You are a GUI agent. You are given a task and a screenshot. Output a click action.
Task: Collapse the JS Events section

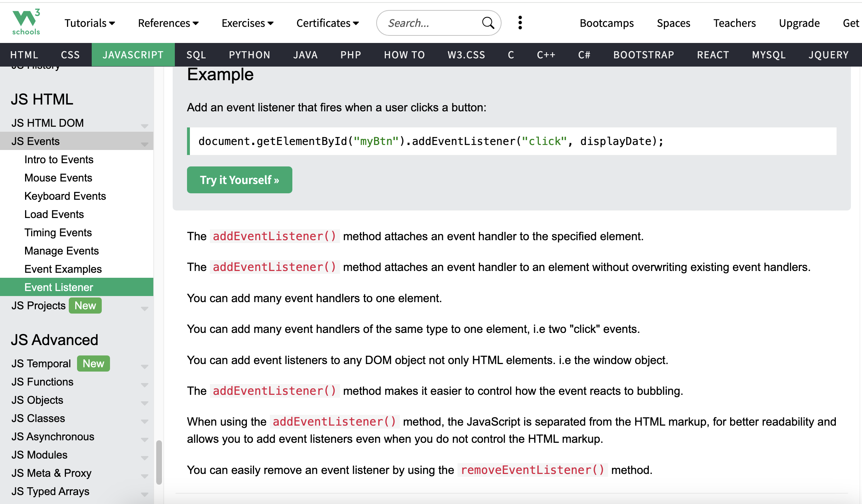point(144,144)
